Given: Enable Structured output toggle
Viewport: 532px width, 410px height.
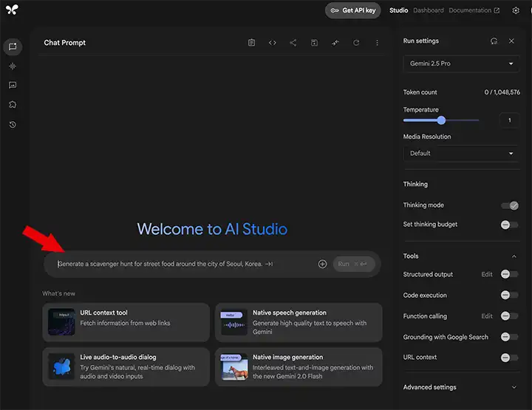Looking at the screenshot, I should click(510, 274).
